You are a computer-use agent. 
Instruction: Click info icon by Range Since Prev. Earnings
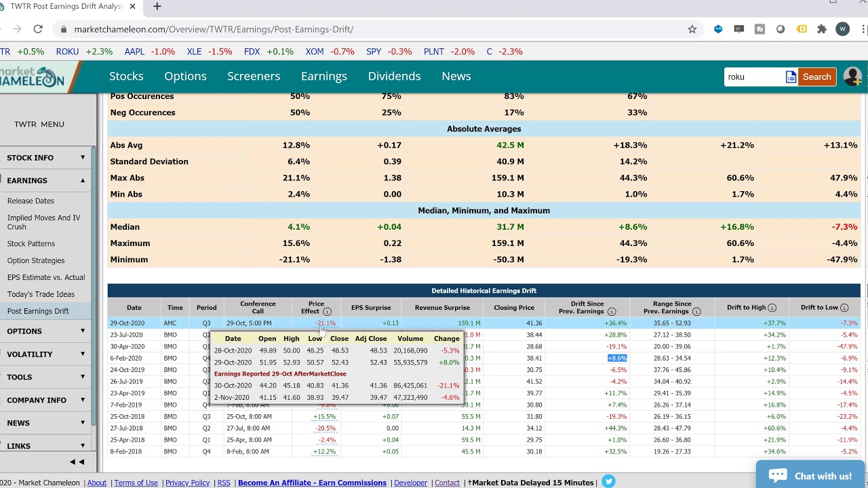pos(696,312)
